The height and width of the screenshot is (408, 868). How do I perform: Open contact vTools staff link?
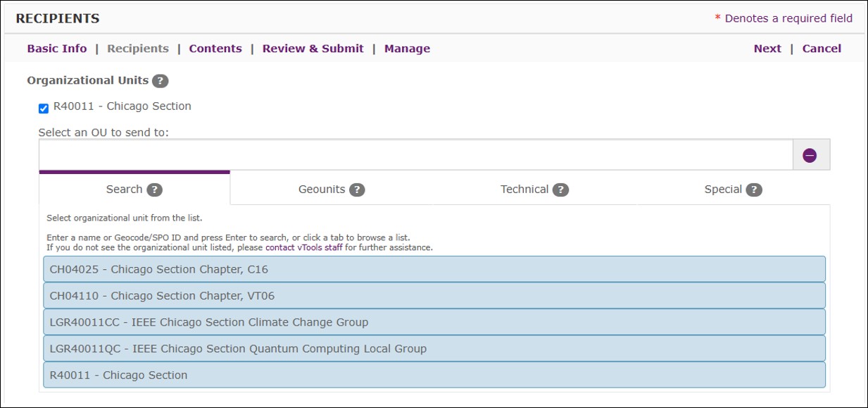pos(304,248)
